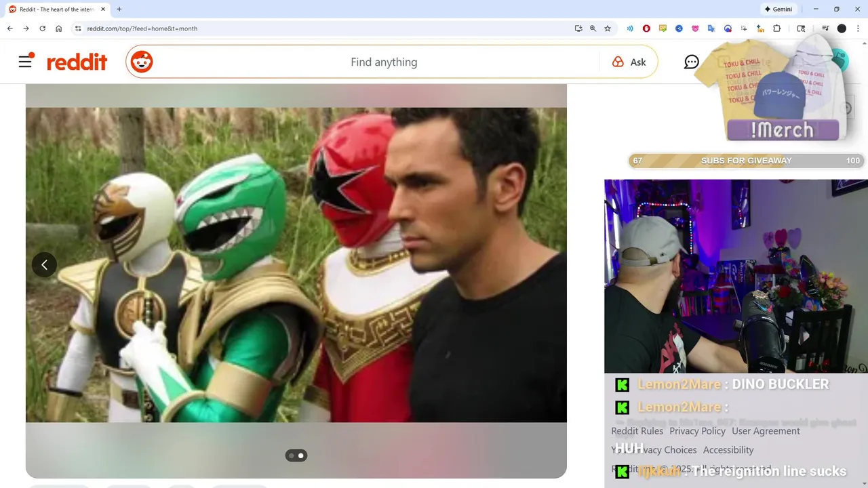Click chat message The reignition line sucks
868x488 pixels.
point(769,471)
